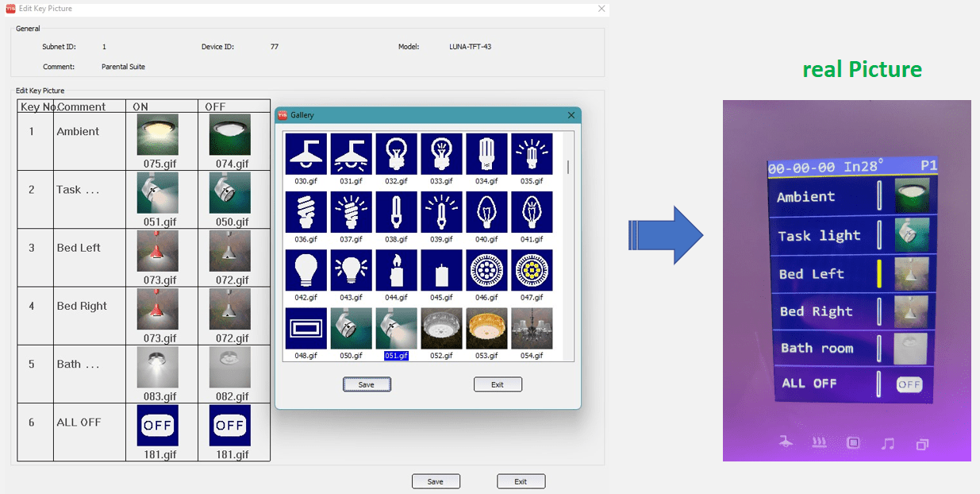Open the Task ON picture 051.gif
Image resolution: width=980 pixels, height=494 pixels.
(157, 193)
